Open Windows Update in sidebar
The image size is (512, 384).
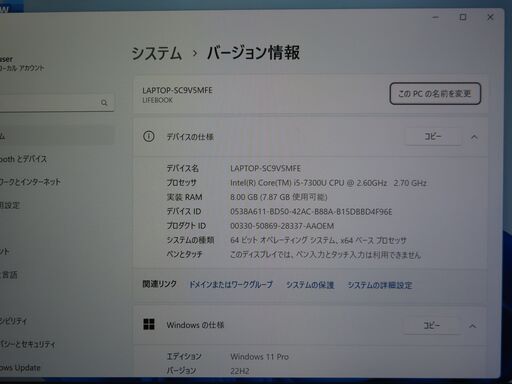click(x=20, y=368)
